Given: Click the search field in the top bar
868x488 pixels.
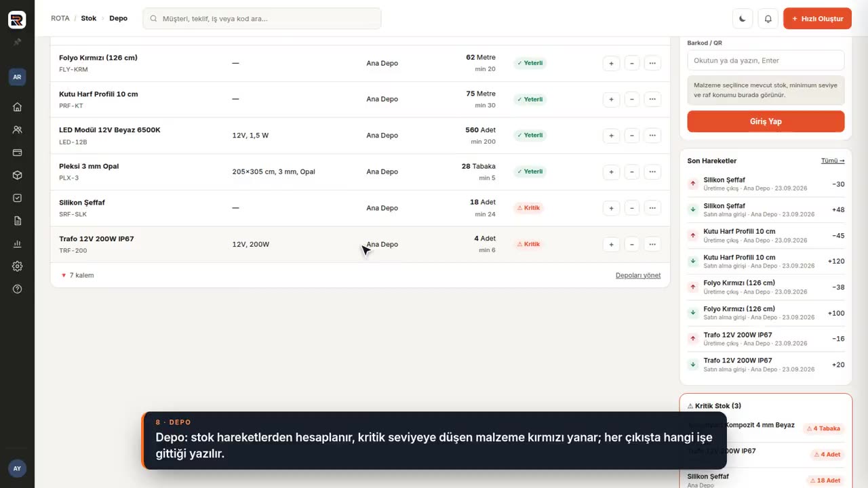Looking at the screenshot, I should point(262,18).
